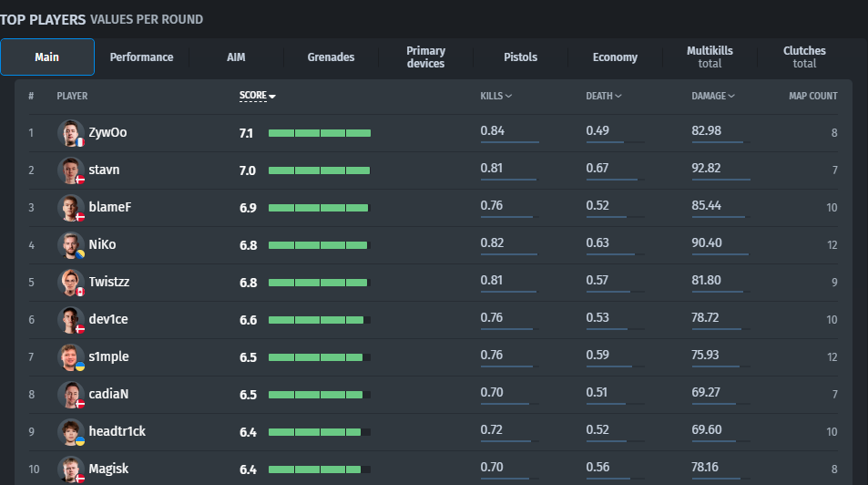Open s1mple player link
The height and width of the screenshot is (485, 868).
click(109, 357)
